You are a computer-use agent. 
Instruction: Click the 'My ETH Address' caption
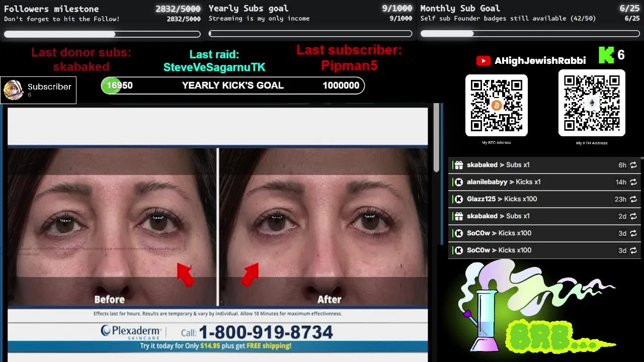pos(592,143)
